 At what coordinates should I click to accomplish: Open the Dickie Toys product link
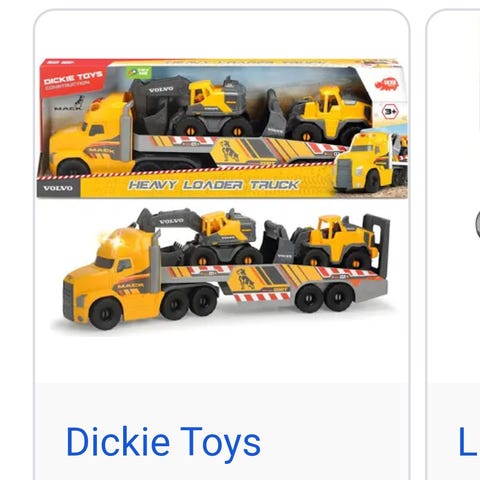(x=163, y=443)
